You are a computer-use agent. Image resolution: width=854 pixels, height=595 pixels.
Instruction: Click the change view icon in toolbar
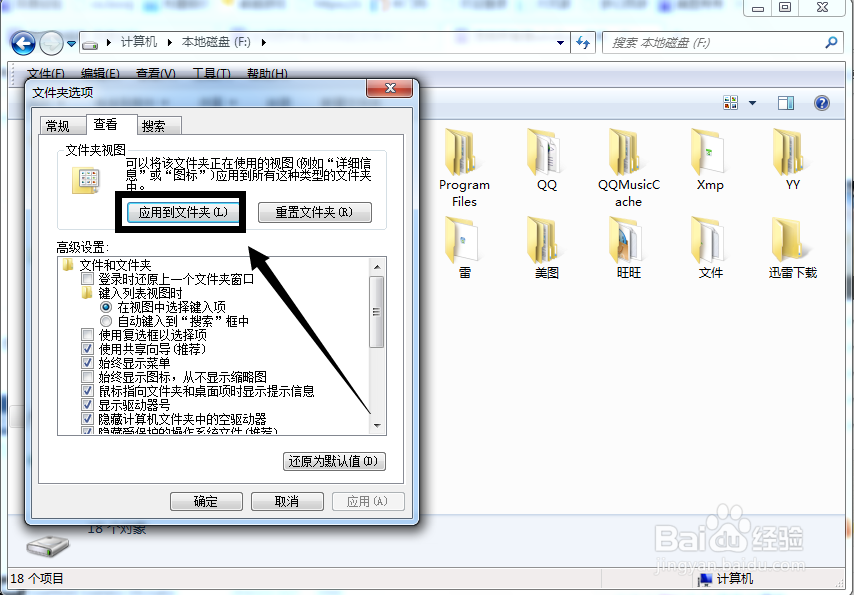pyautogui.click(x=730, y=102)
